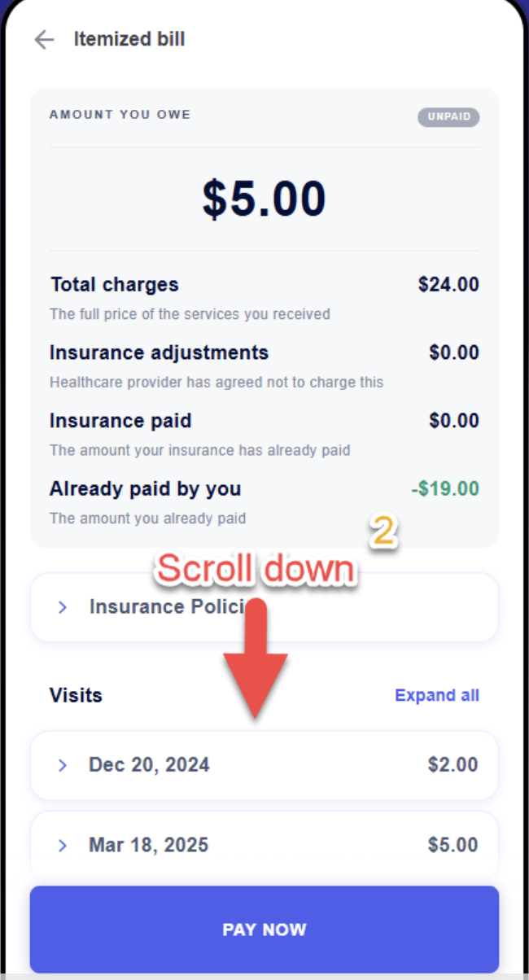Click the $5.00 amount on Mar 18 visit
Image resolution: width=529 pixels, height=980 pixels.
tap(452, 845)
